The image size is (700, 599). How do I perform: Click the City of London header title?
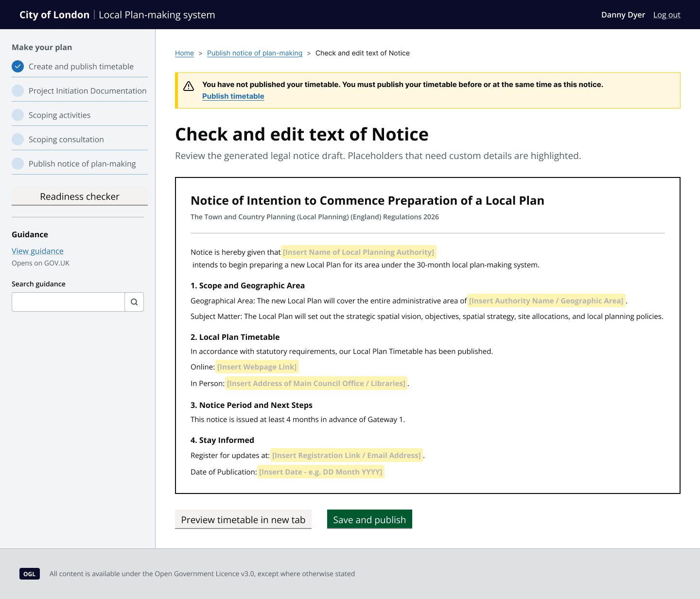(54, 15)
